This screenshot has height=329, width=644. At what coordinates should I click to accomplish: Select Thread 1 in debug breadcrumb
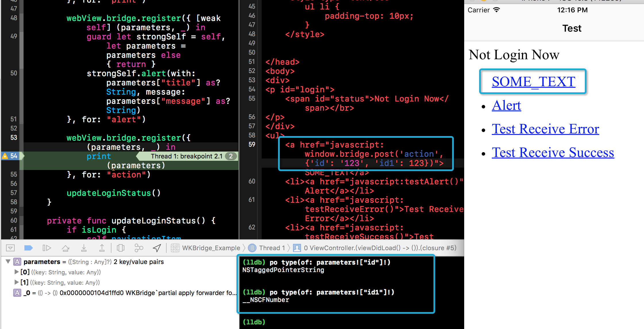tap(271, 248)
